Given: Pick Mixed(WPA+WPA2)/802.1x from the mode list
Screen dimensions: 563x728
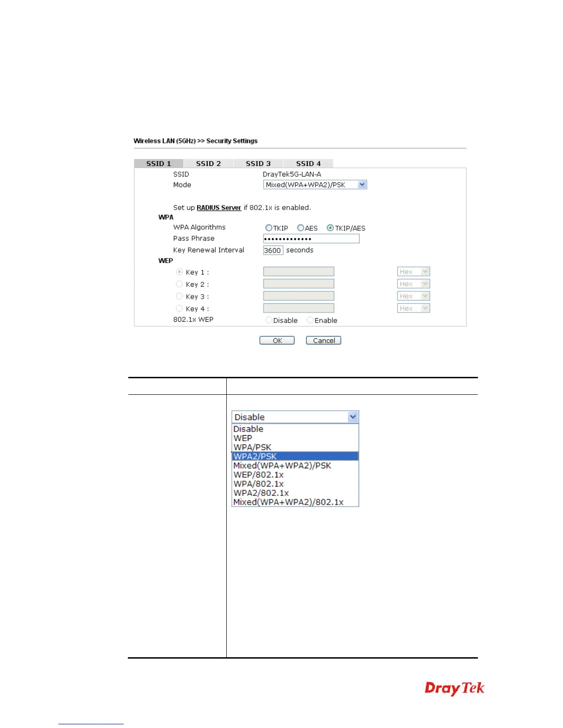Looking at the screenshot, I should pyautogui.click(x=295, y=502).
